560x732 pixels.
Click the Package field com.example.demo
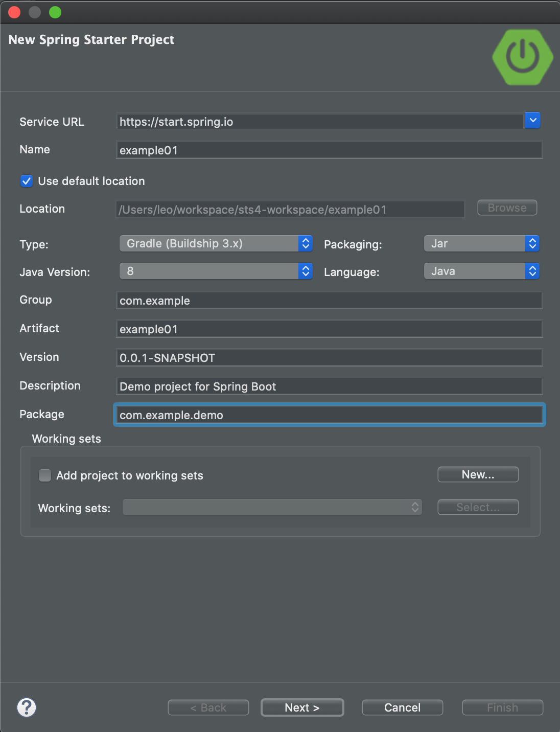[330, 415]
